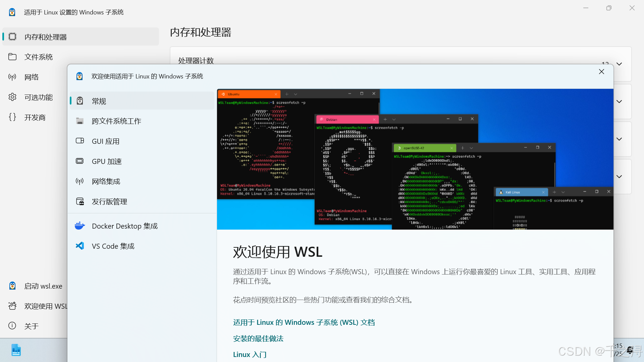Expand the fourth settings row chevron
The width and height of the screenshot is (644, 362).
click(619, 177)
